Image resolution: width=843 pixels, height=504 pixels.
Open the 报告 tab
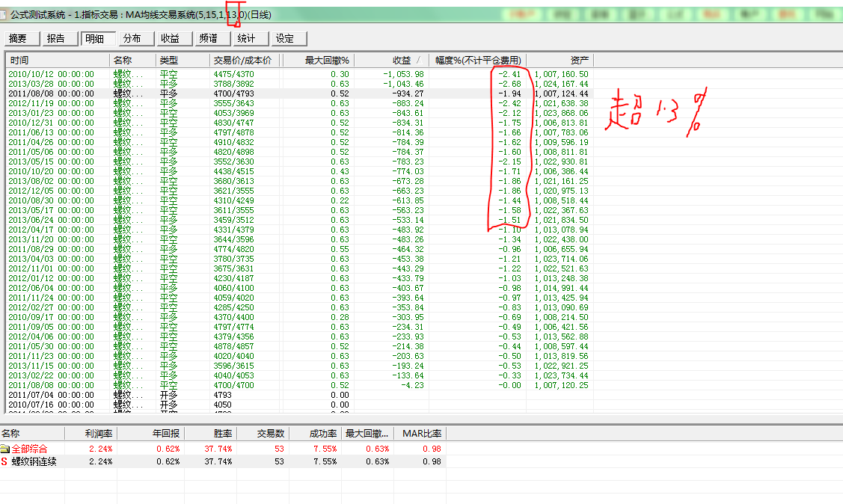[x=56, y=39]
